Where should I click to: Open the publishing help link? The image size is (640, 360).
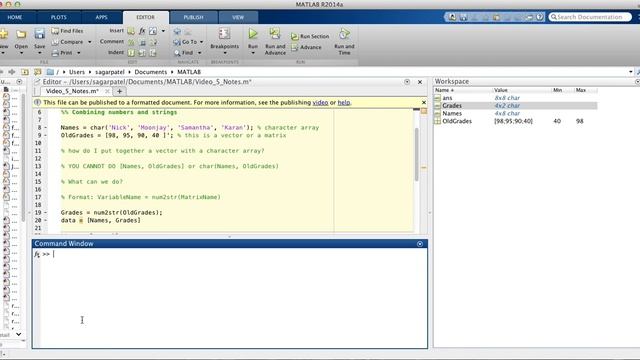(x=344, y=102)
